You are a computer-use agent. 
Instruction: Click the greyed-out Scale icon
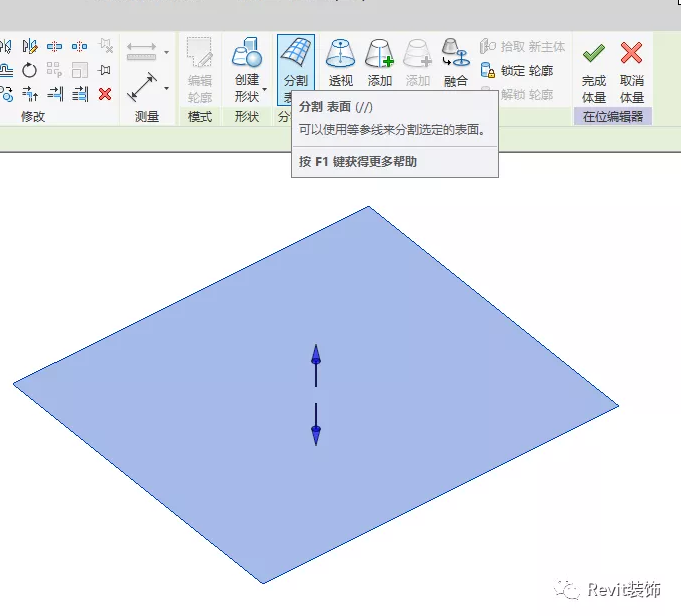(79, 70)
